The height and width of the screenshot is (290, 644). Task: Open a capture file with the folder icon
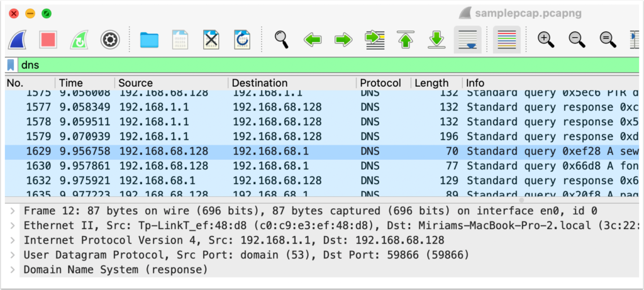click(x=149, y=40)
